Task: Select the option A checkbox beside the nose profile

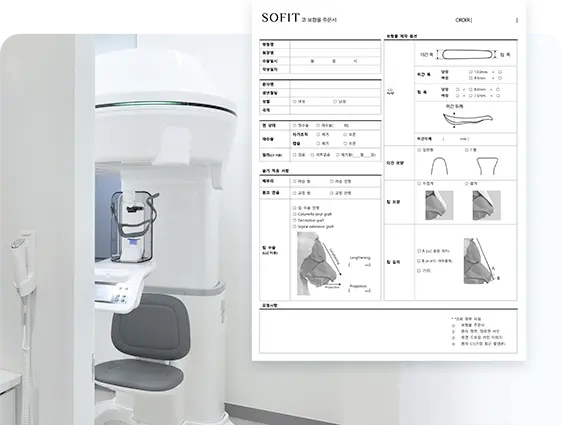Action: pyautogui.click(x=419, y=251)
